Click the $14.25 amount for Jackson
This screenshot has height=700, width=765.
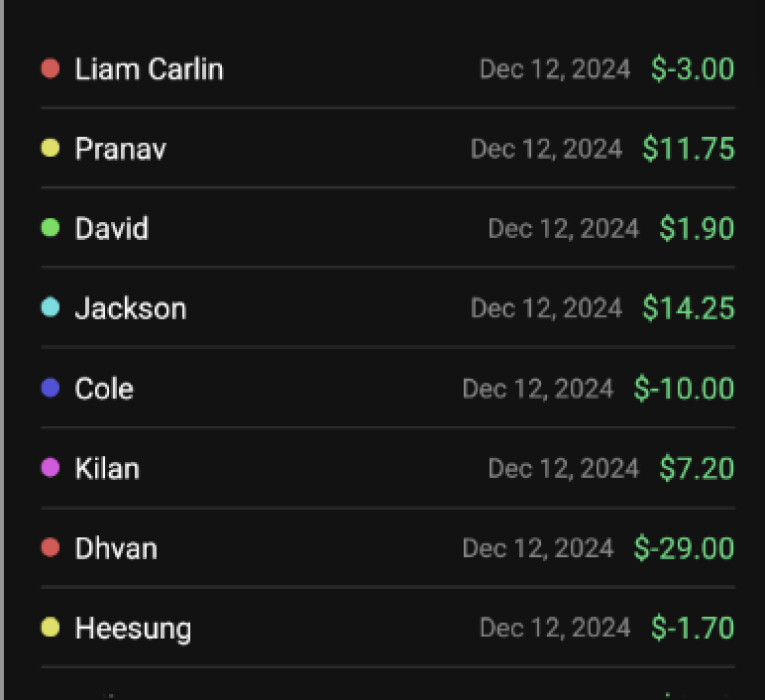(689, 308)
